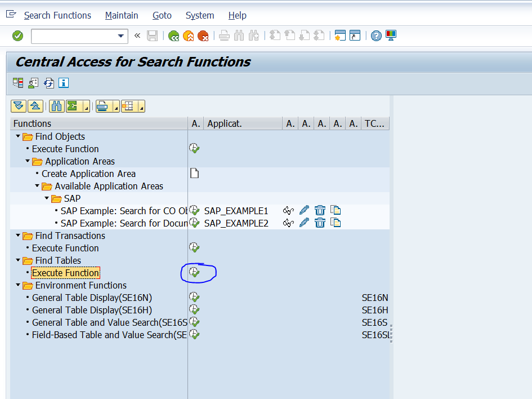Click the green Back arrow icon
This screenshot has height=399, width=532.
pos(173,36)
